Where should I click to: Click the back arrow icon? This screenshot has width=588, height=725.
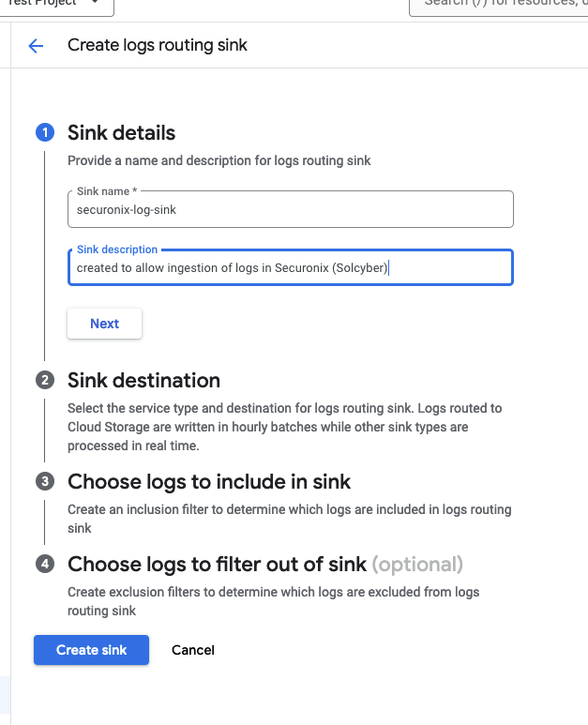pos(36,46)
